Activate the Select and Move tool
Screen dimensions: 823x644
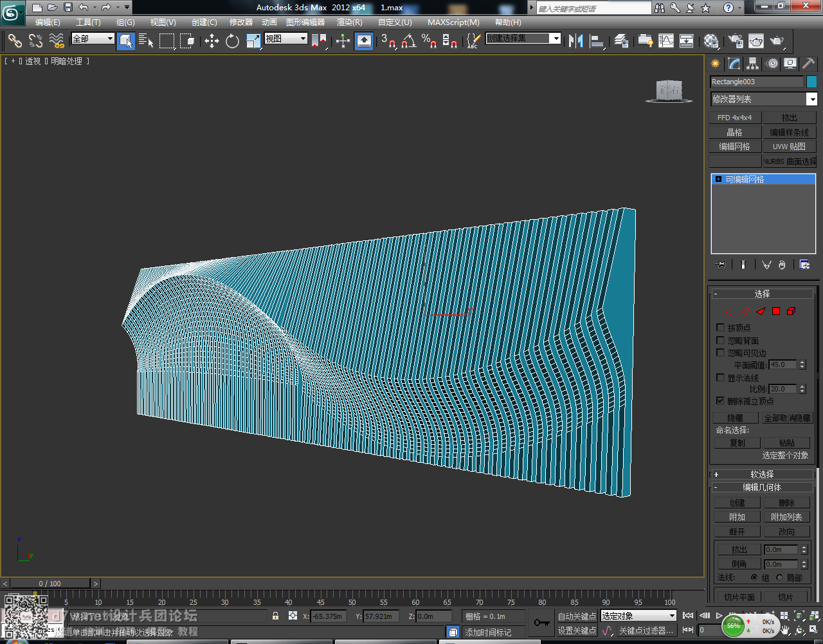coord(212,41)
